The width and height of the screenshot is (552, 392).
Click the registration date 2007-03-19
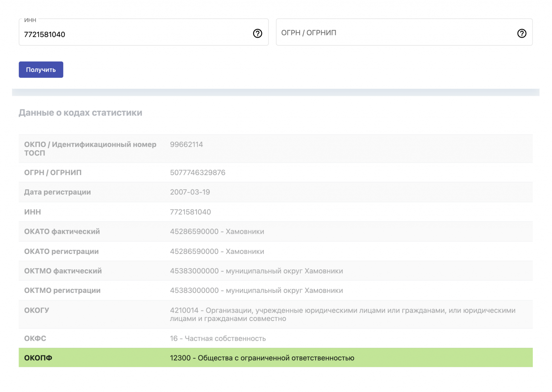pyautogui.click(x=190, y=192)
